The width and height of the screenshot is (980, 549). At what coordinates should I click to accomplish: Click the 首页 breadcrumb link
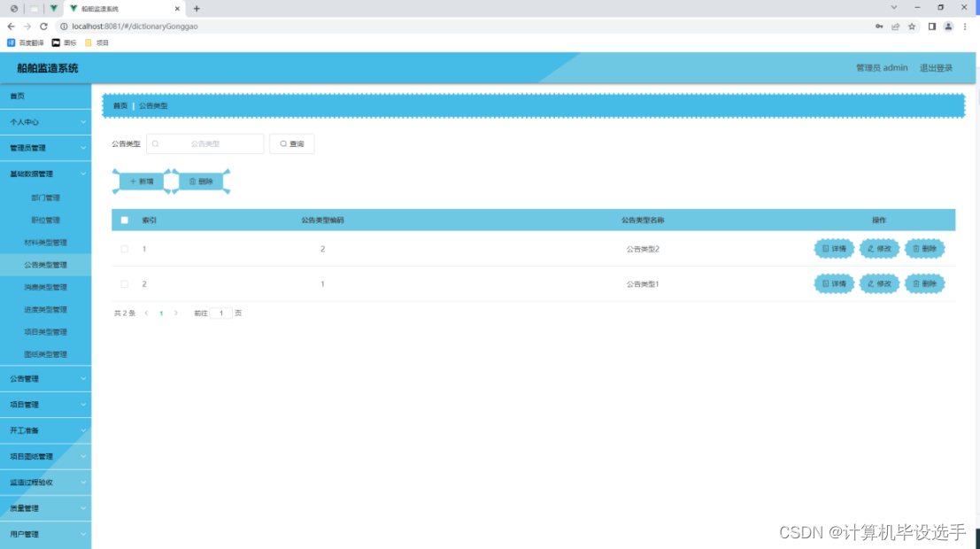(x=120, y=106)
